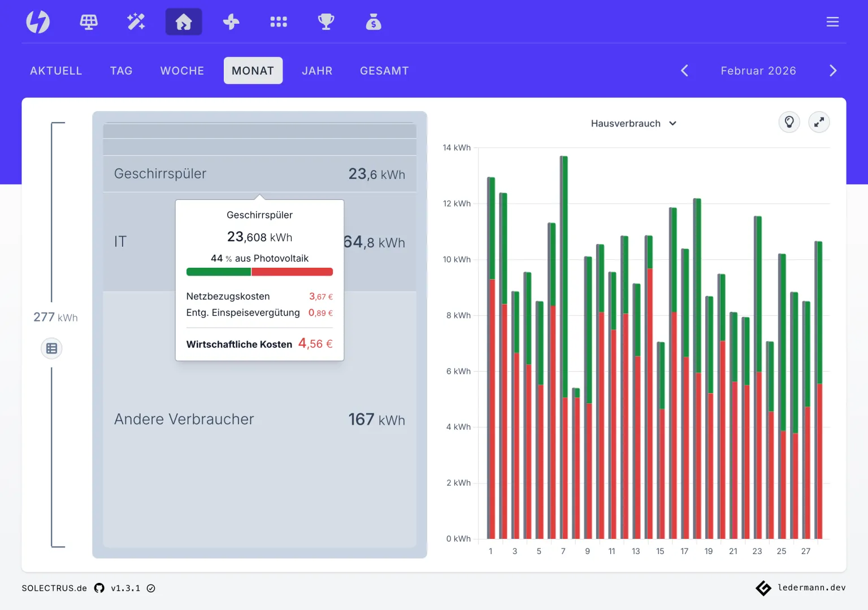Open the fan heat pump icon
This screenshot has height=610, width=868.
coord(231,22)
